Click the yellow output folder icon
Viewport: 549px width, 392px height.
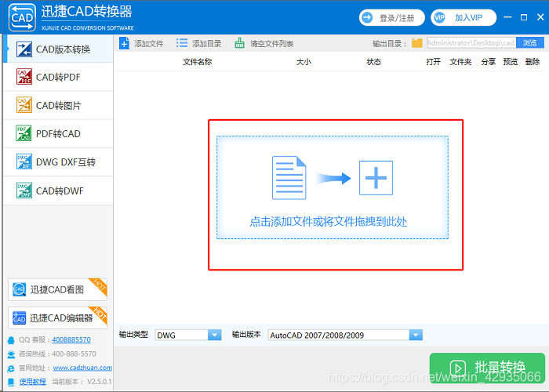416,43
